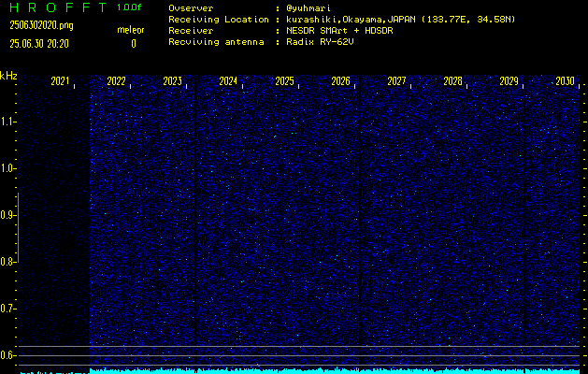Click the 2028 time marker
The width and height of the screenshot is (588, 374).
(x=452, y=81)
